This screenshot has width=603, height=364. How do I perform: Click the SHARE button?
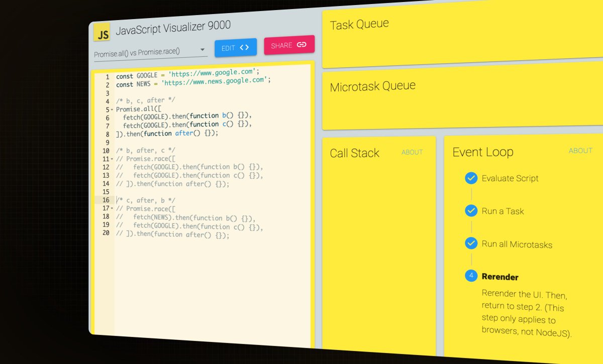click(289, 45)
